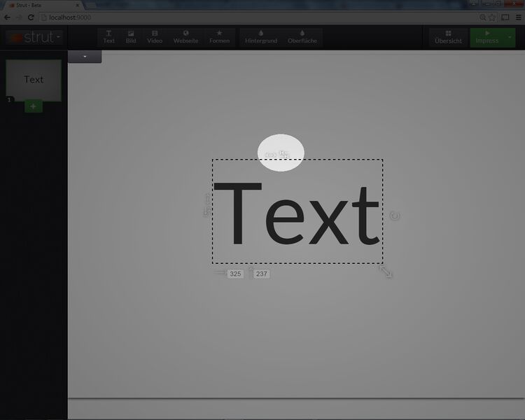Click the Webseite toolbar icon
Screen dimensions: 525x420
(185, 36)
